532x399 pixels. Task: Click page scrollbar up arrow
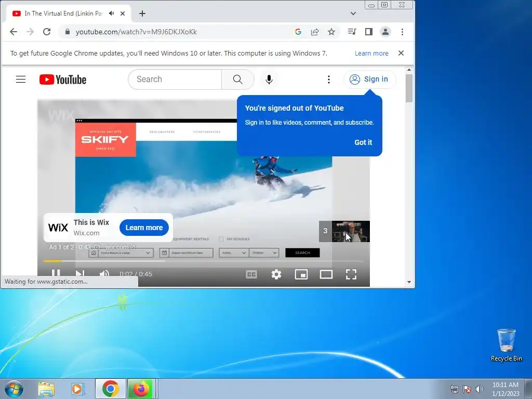point(409,70)
